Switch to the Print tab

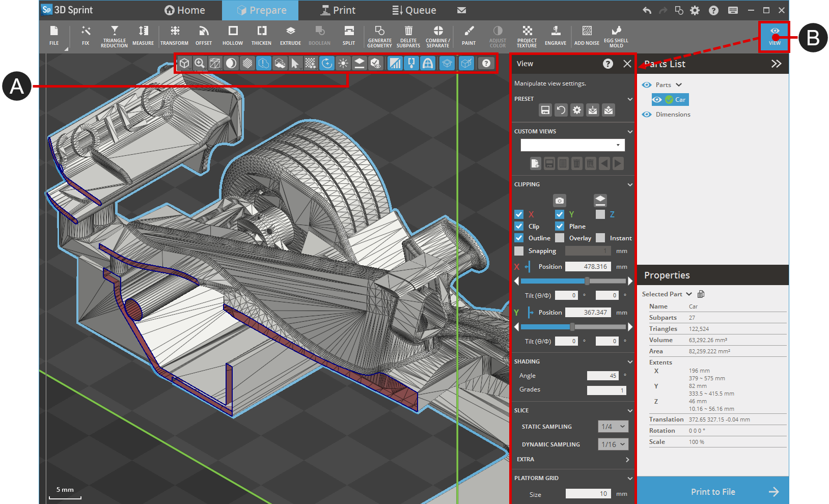tap(338, 10)
